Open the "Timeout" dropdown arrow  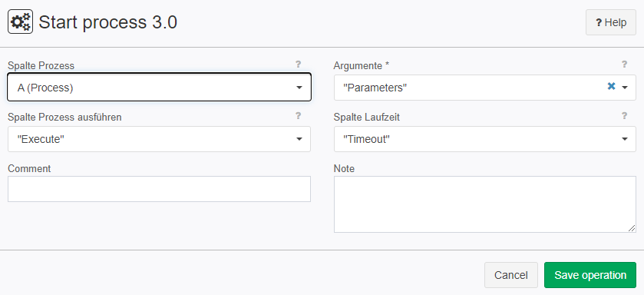pyautogui.click(x=625, y=139)
